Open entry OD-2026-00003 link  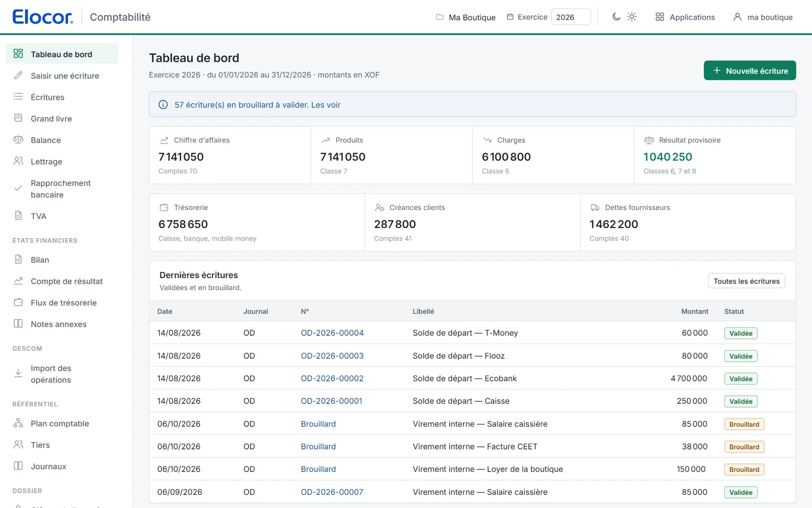[x=332, y=356]
